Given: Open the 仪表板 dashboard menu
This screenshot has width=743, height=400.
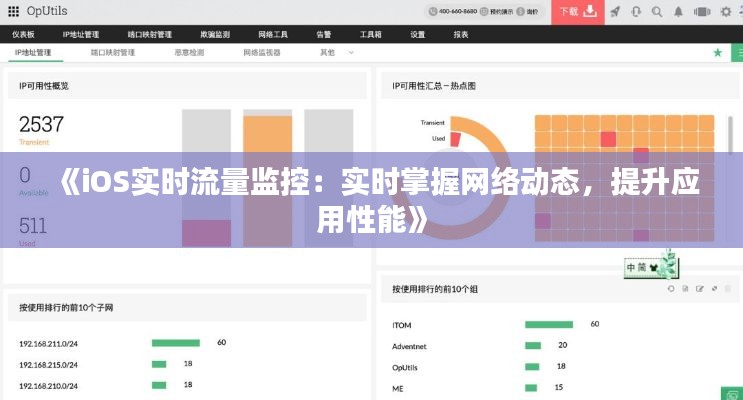Looking at the screenshot, I should [x=23, y=34].
